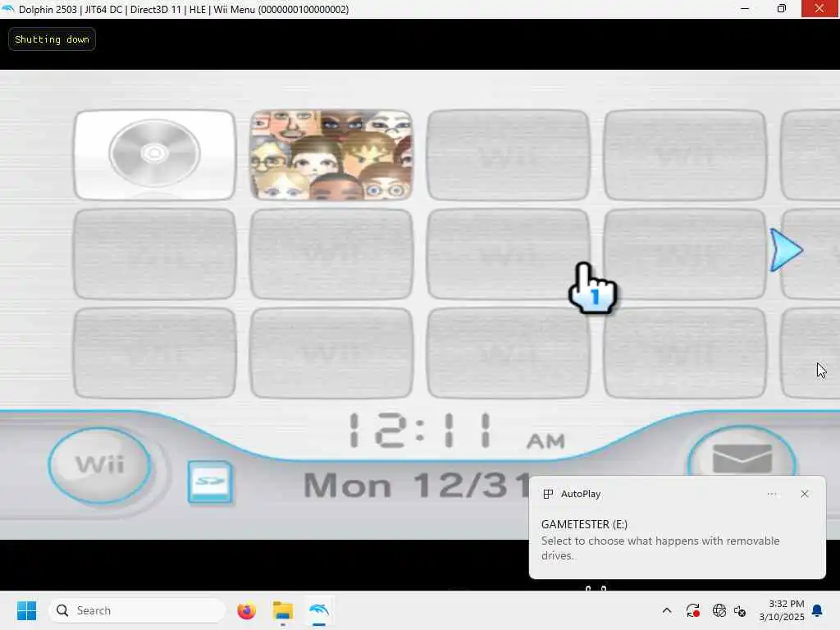Go to next Wii Menu page arrow
This screenshot has width=840, height=630.
[786, 249]
